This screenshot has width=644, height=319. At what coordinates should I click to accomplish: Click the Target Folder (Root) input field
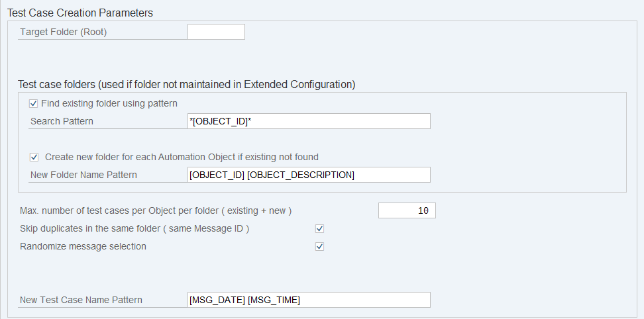point(216,32)
